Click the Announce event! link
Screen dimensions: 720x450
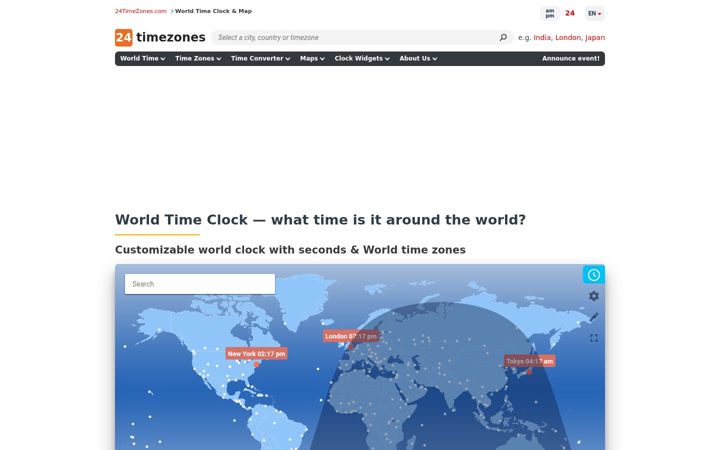tap(570, 58)
